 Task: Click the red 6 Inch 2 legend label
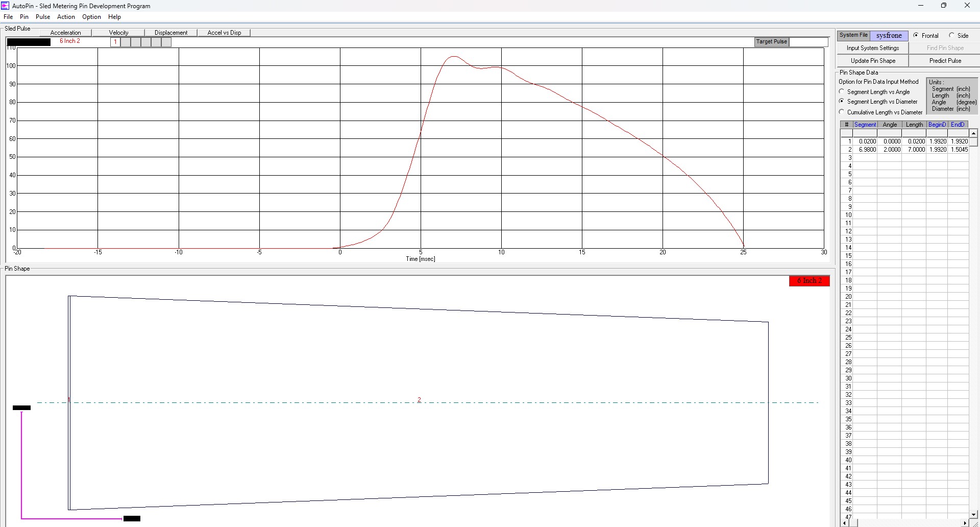tap(809, 281)
